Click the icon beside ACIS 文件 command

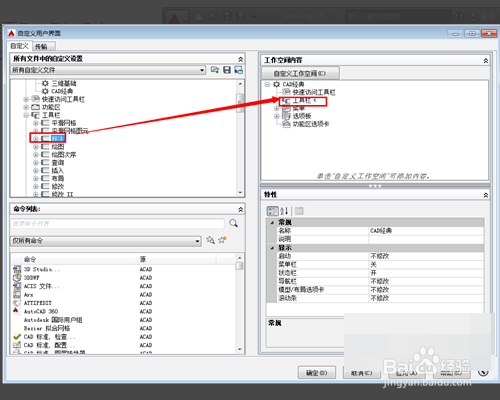[x=17, y=286]
